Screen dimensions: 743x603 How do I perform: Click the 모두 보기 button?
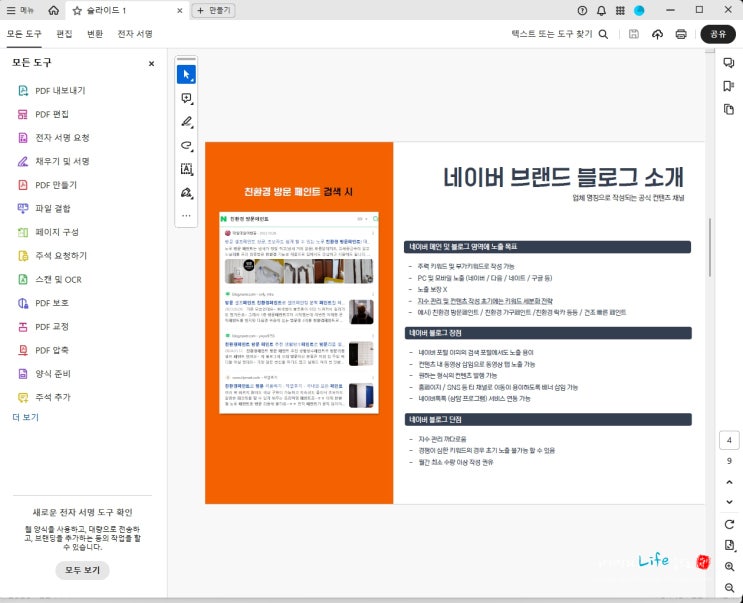pyautogui.click(x=82, y=570)
